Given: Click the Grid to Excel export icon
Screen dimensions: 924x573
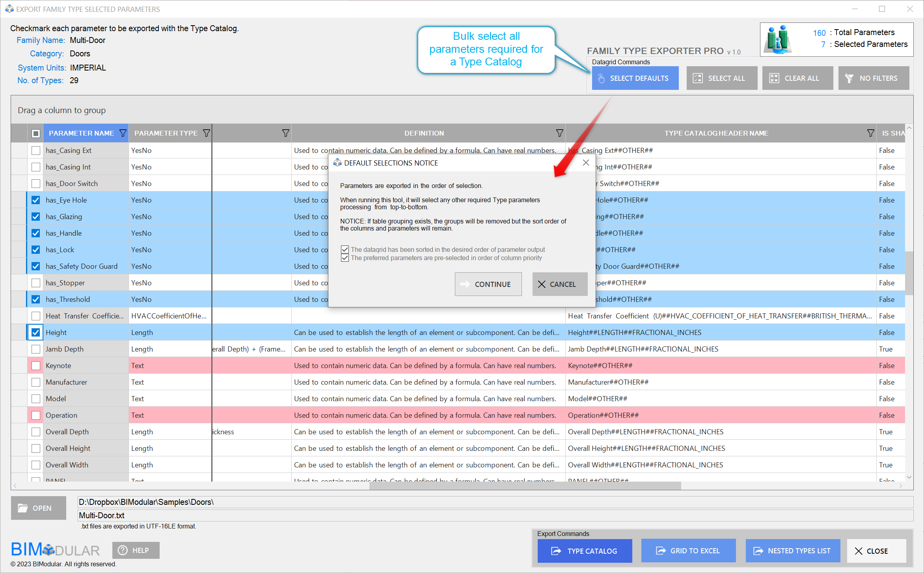Looking at the screenshot, I should click(x=660, y=551).
